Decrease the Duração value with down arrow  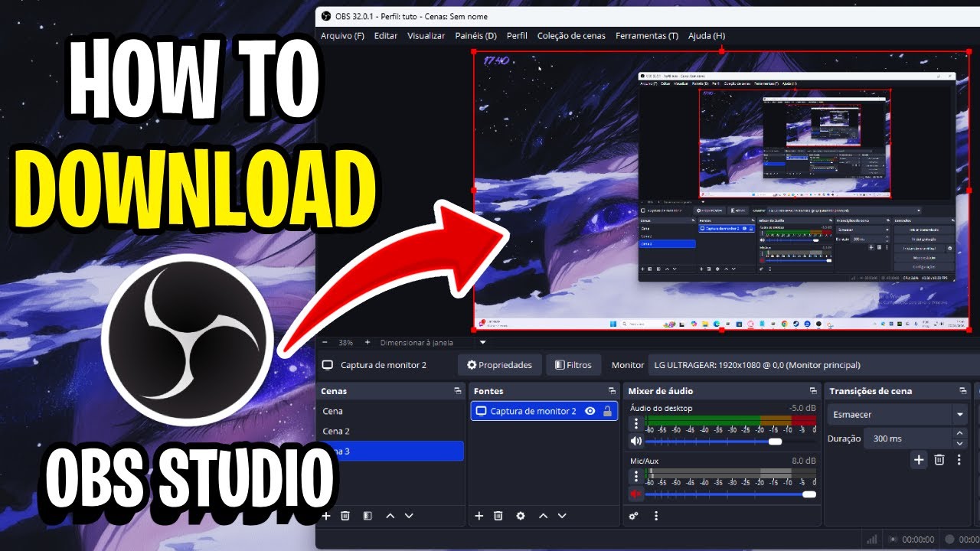pos(960,444)
